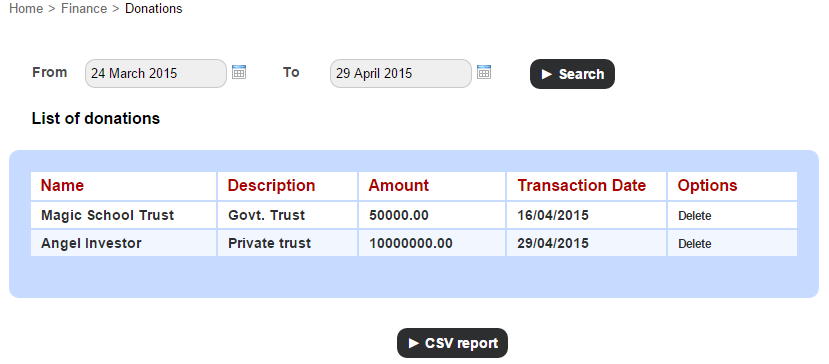The height and width of the screenshot is (364, 829).
Task: Click the Description column header
Action: [271, 186]
